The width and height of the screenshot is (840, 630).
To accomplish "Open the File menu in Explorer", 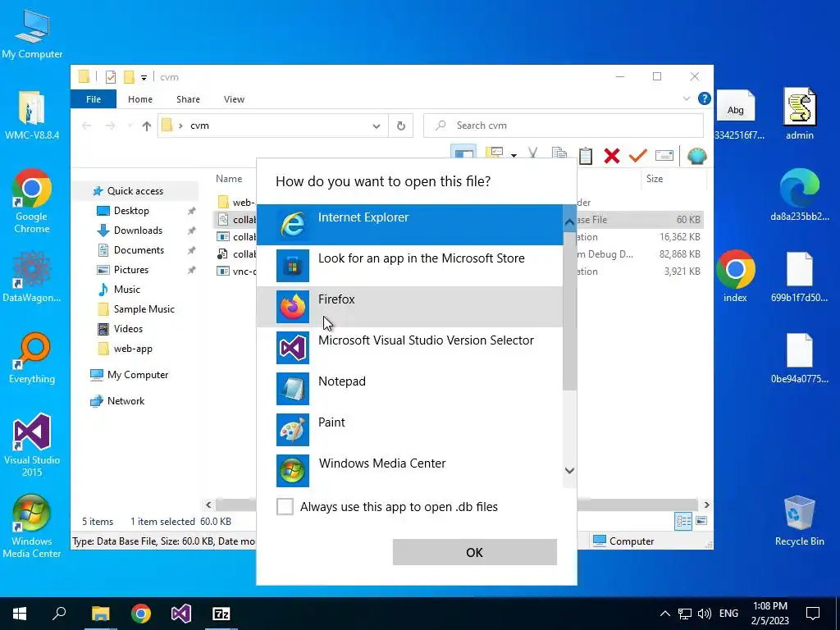I will click(x=94, y=99).
